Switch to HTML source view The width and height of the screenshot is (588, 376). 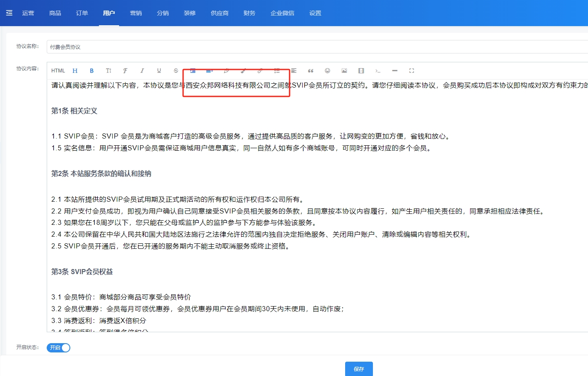58,71
